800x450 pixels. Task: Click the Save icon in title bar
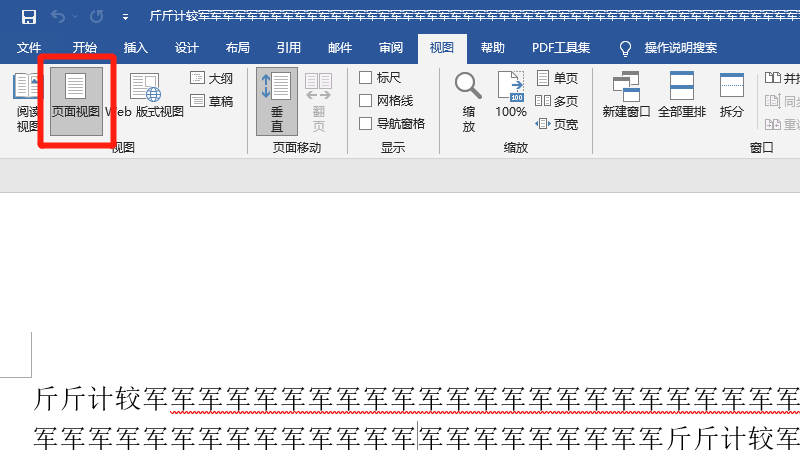pyautogui.click(x=28, y=17)
